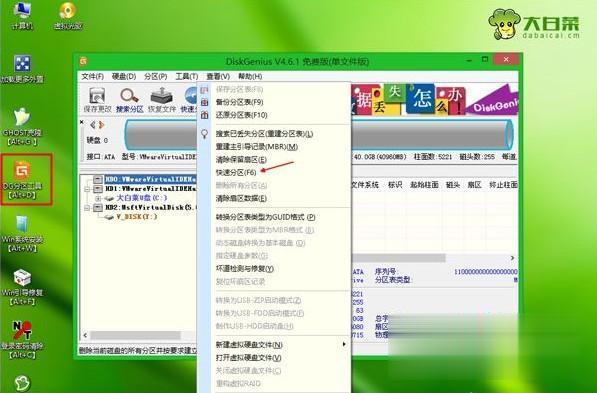Click the 终止柱面 column header

coord(503,185)
